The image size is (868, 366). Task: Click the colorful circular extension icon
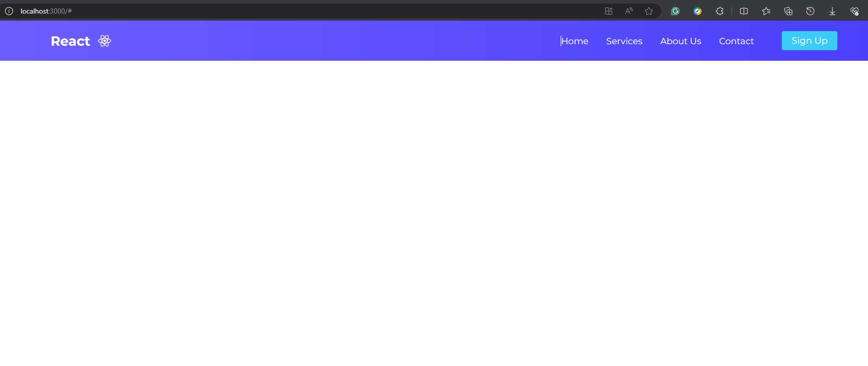[x=698, y=11]
